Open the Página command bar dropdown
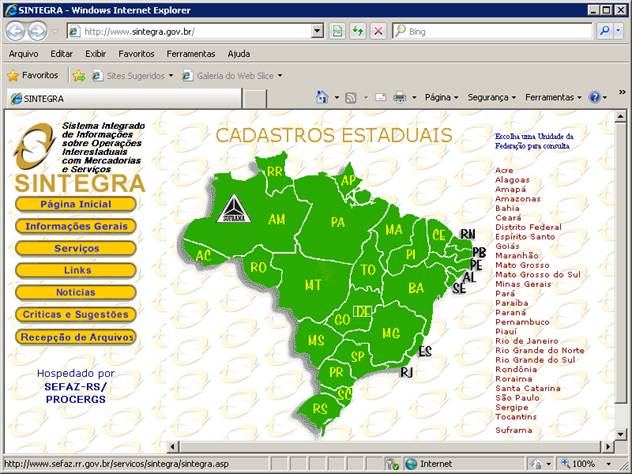The width and height of the screenshot is (632, 474). pyautogui.click(x=441, y=97)
